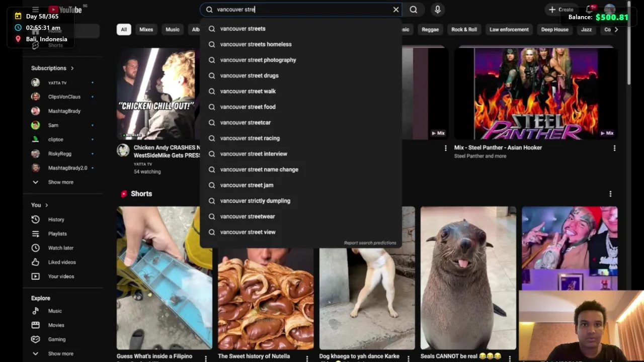This screenshot has width=644, height=362.
Task: Open the Shorts section options menu
Action: (610, 194)
